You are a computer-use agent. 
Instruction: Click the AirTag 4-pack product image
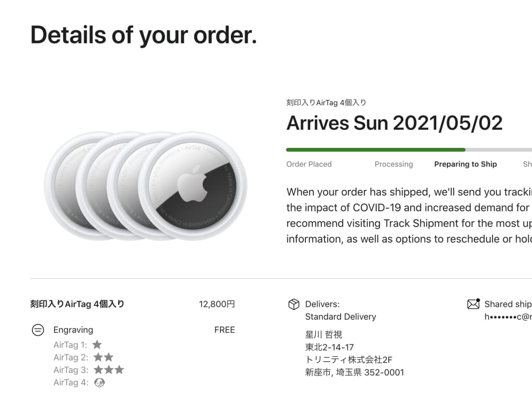tap(145, 186)
